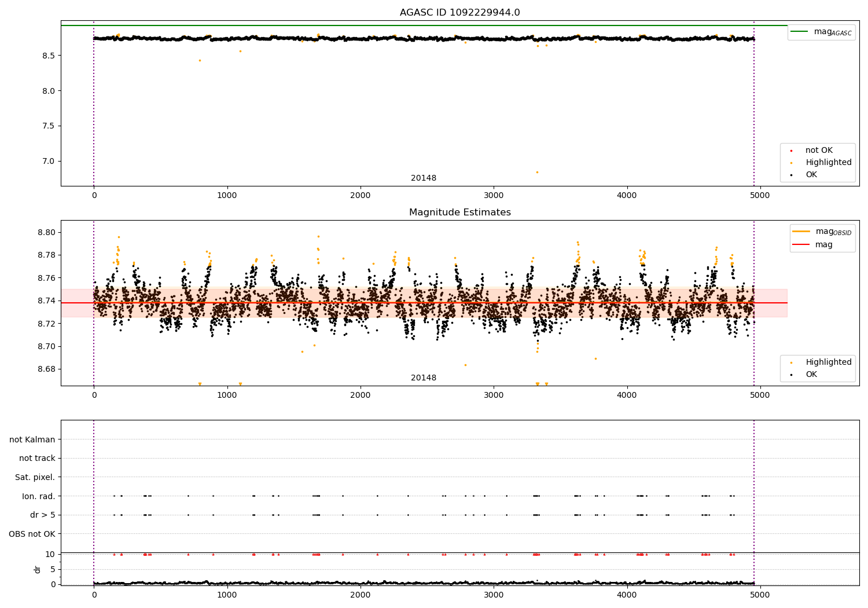The image size is (868, 608).
Task: Click the green mag AGASC line
Action: coord(424,25)
